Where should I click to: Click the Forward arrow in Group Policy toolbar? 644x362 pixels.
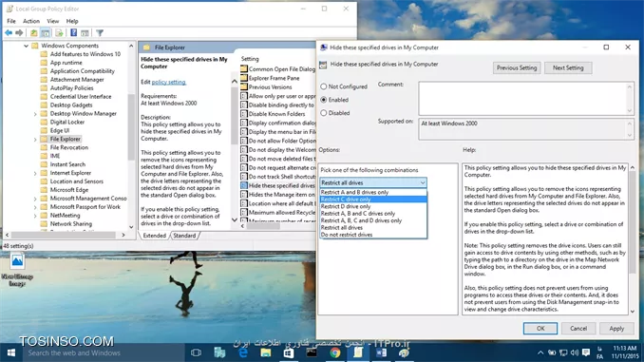coord(19,33)
